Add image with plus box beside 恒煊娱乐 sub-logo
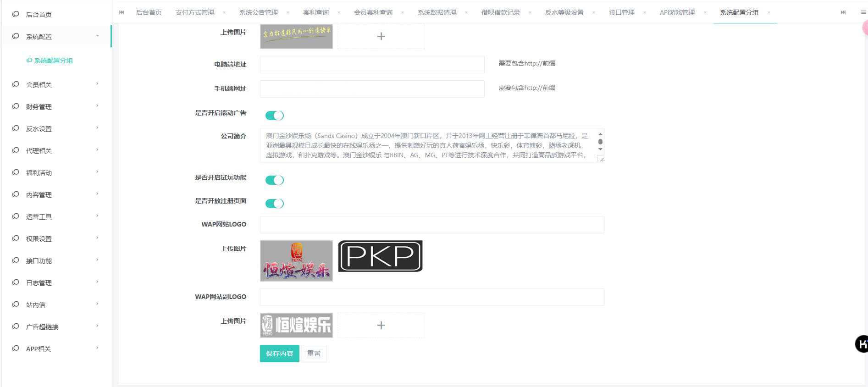 pos(381,325)
